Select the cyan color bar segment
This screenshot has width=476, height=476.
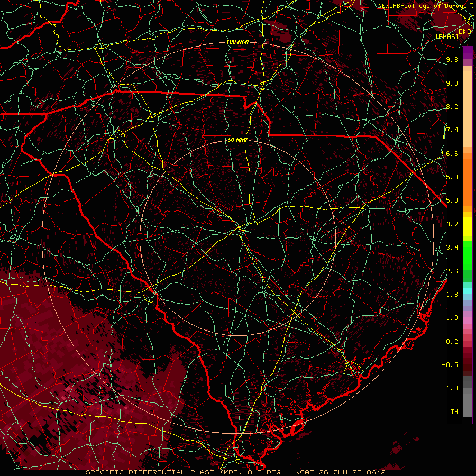[x=467, y=291]
